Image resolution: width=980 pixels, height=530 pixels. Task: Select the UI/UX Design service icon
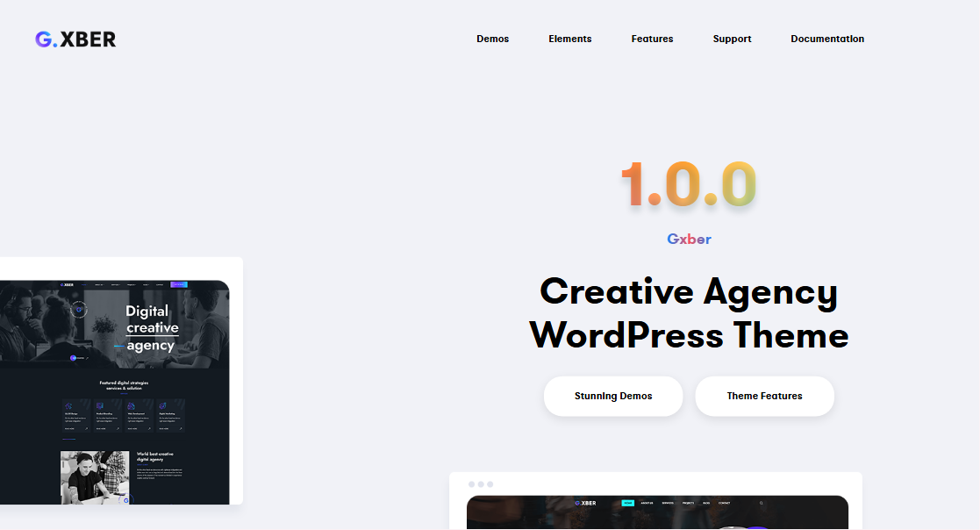69,404
